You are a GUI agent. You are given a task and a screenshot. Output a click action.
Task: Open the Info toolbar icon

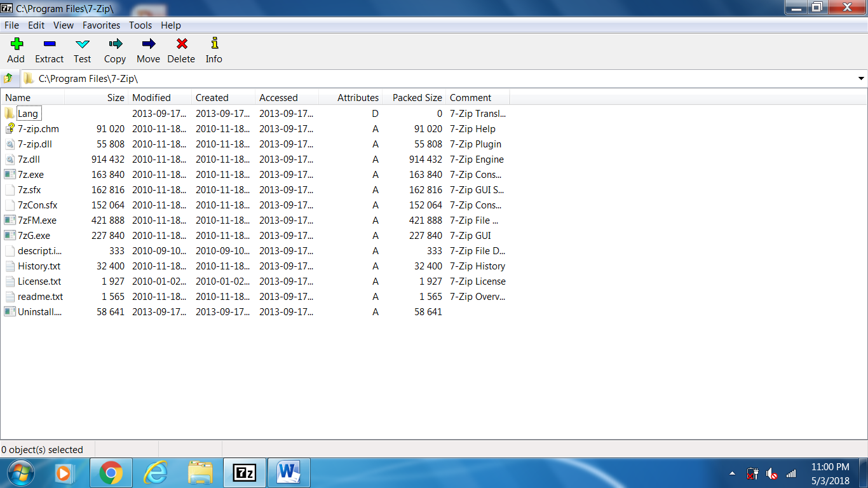pos(214,43)
